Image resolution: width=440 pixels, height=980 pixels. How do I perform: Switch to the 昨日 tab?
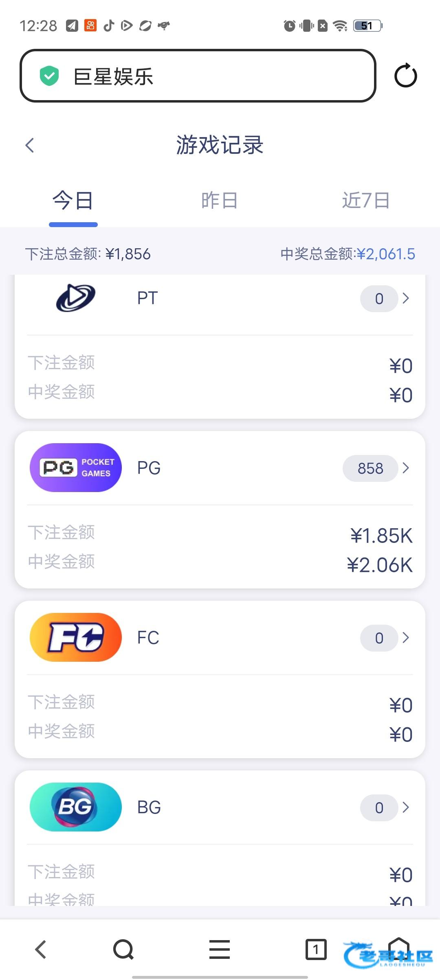tap(220, 201)
